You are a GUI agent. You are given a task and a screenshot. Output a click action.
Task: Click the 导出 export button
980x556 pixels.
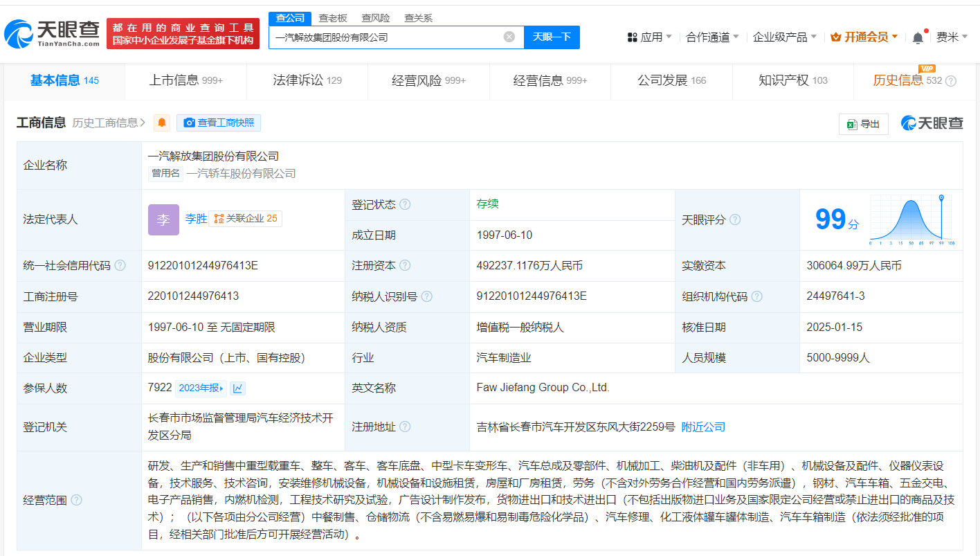click(863, 124)
